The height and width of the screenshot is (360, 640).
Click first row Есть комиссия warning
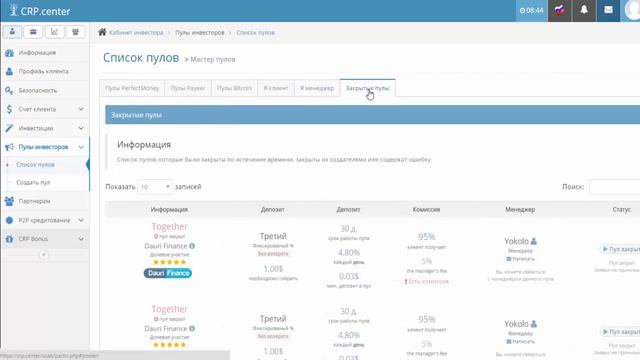pyautogui.click(x=427, y=281)
